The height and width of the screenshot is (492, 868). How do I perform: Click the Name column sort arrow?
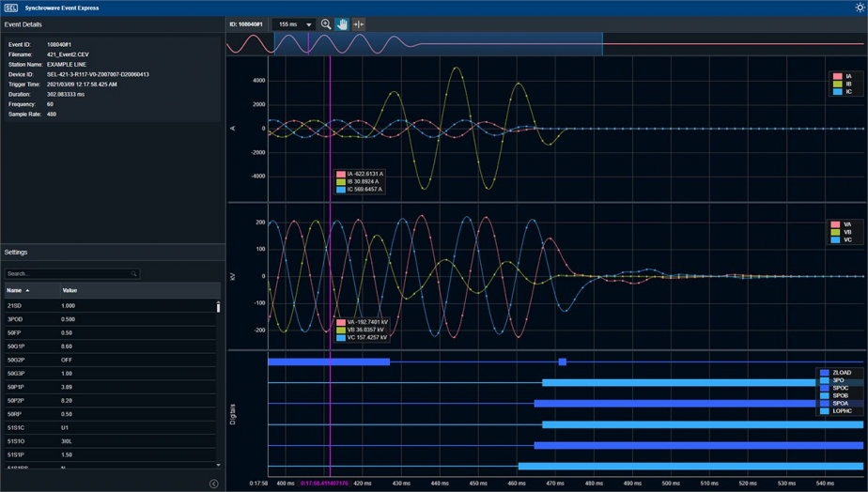(27, 291)
